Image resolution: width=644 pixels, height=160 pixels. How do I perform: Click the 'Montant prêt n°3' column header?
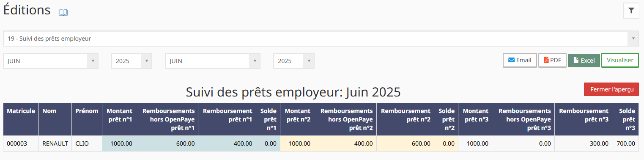475,119
